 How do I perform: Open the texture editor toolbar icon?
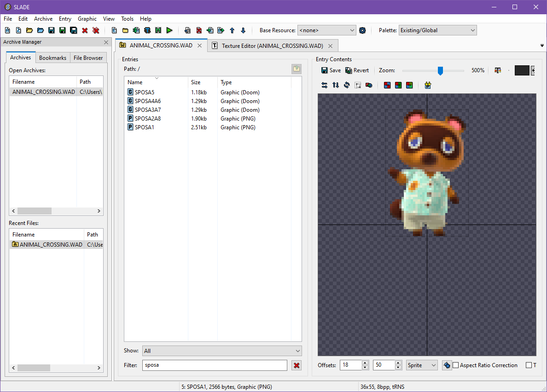coord(147,30)
